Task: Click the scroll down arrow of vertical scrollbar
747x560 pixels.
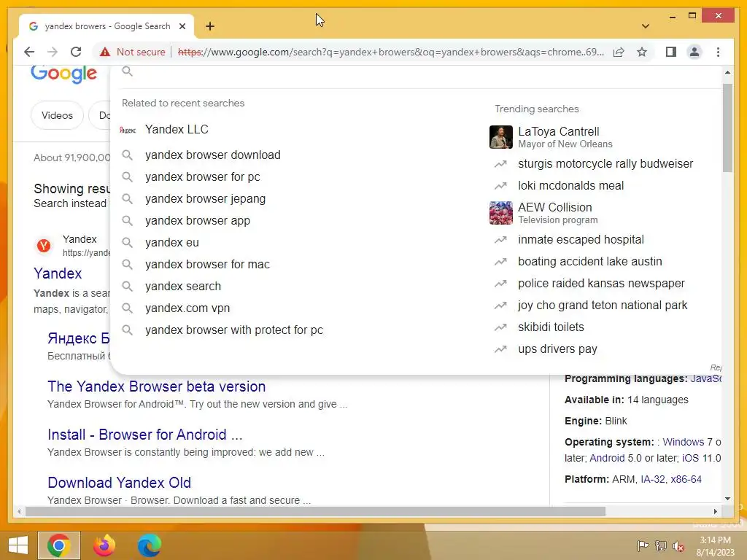Action: click(x=727, y=499)
